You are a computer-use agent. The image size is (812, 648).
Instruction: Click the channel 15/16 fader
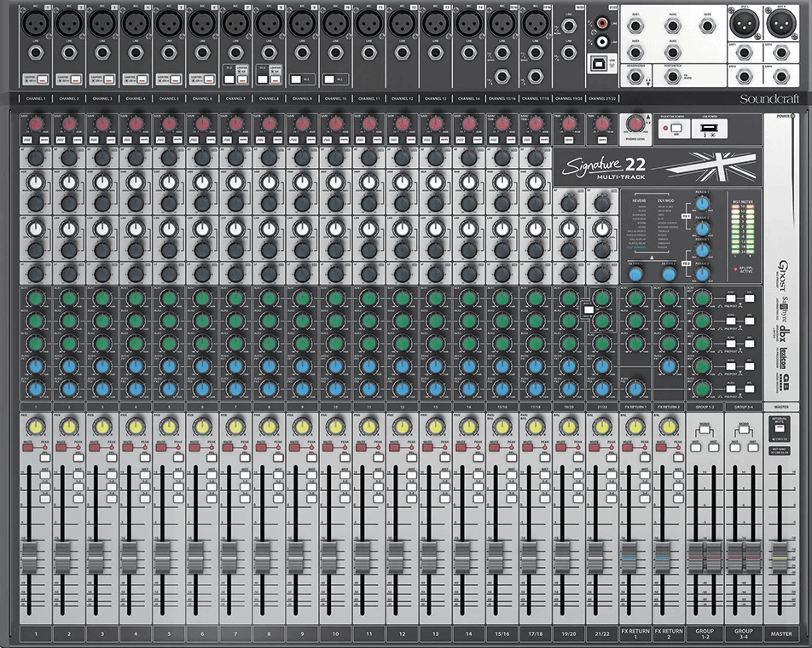coord(496,558)
